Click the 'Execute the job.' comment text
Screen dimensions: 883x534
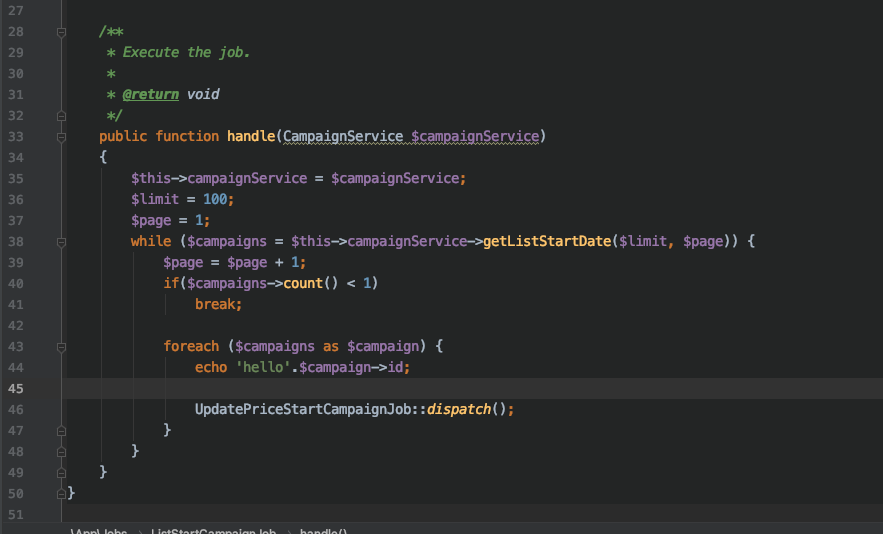[x=186, y=52]
